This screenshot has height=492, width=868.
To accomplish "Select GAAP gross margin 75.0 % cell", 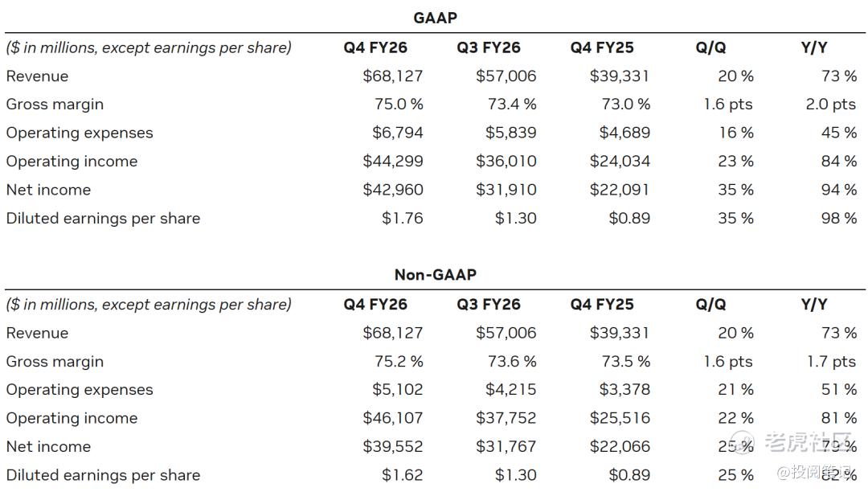I will pyautogui.click(x=399, y=104).
